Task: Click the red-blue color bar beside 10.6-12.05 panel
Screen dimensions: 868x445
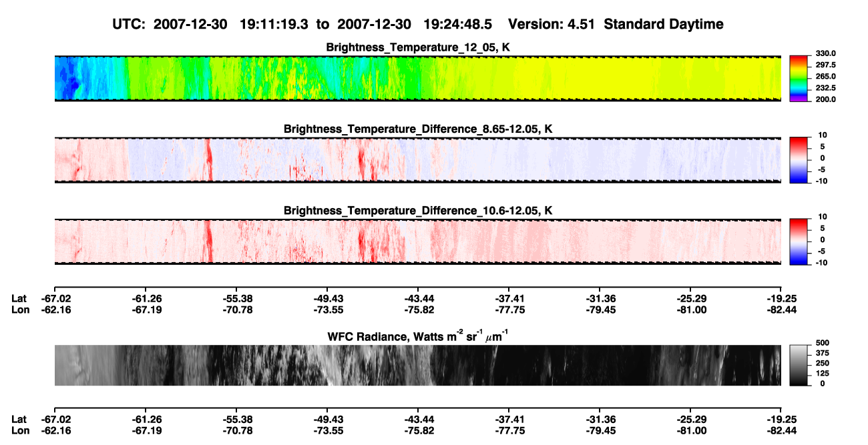Action: (799, 242)
